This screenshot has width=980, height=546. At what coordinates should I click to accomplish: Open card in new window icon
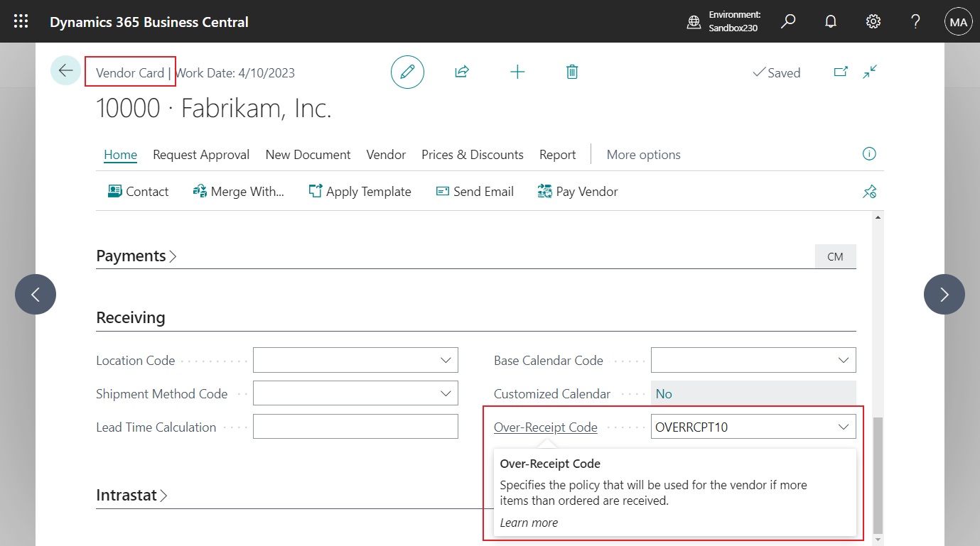841,72
